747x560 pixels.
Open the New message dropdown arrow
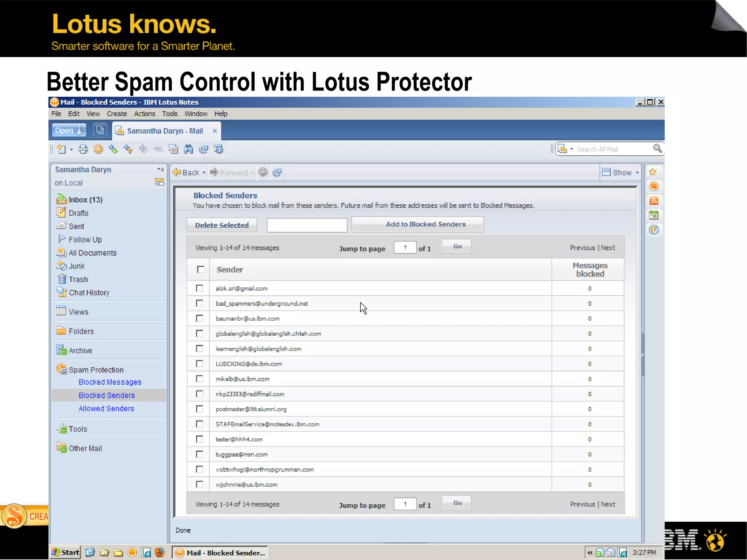point(71,150)
